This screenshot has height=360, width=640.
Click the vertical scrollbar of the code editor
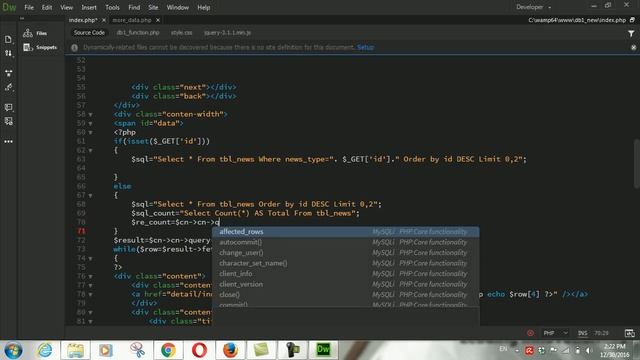(637, 163)
